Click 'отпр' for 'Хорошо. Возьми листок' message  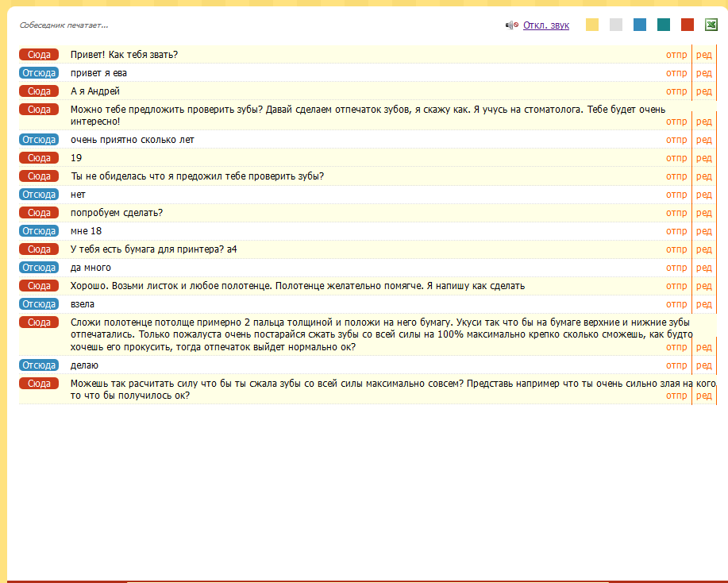click(676, 286)
